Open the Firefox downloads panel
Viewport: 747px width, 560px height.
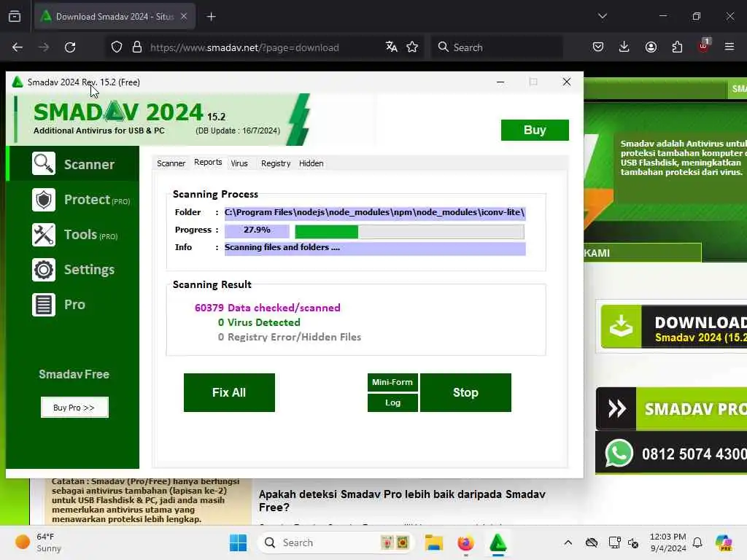[x=624, y=47]
